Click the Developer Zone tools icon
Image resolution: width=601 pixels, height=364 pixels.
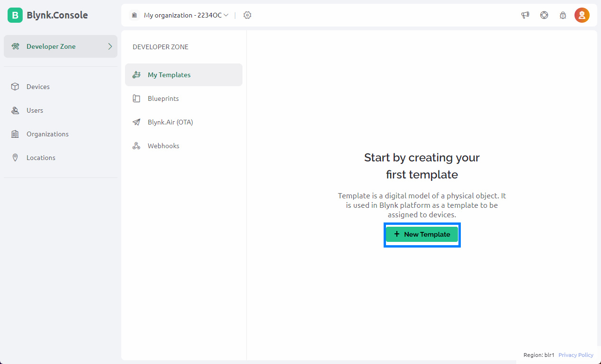tap(15, 46)
